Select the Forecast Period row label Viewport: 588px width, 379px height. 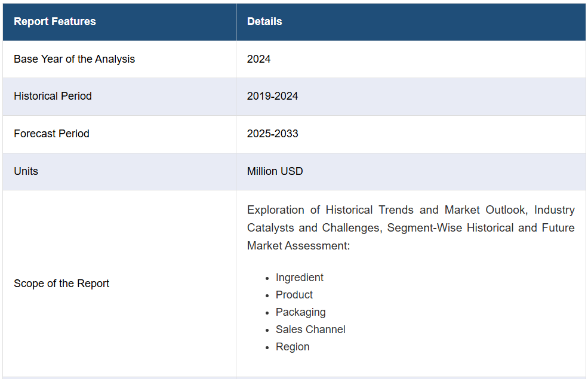[51, 134]
